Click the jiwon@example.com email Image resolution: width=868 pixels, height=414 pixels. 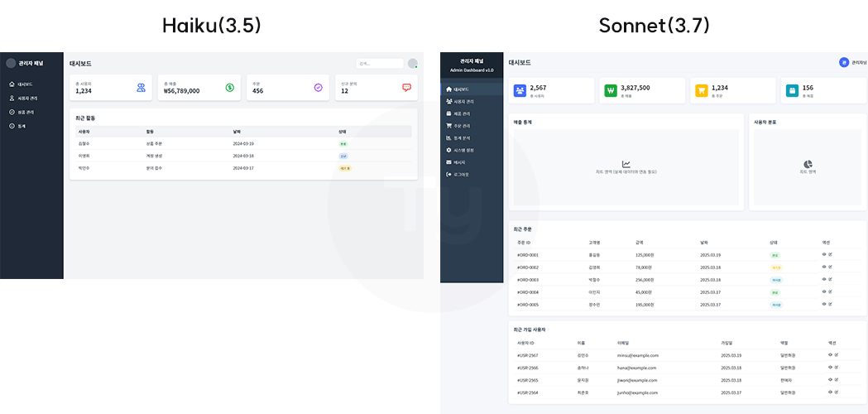(637, 380)
